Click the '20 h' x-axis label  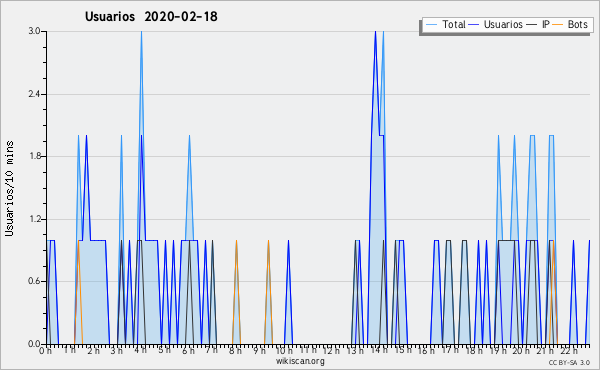[522, 350]
